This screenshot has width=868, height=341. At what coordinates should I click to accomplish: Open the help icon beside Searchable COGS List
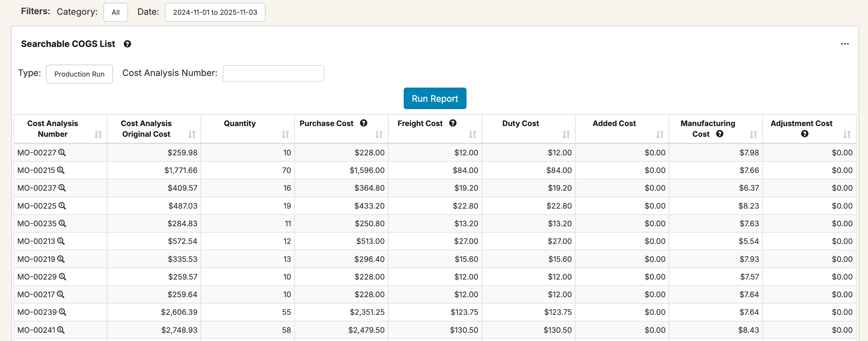127,44
